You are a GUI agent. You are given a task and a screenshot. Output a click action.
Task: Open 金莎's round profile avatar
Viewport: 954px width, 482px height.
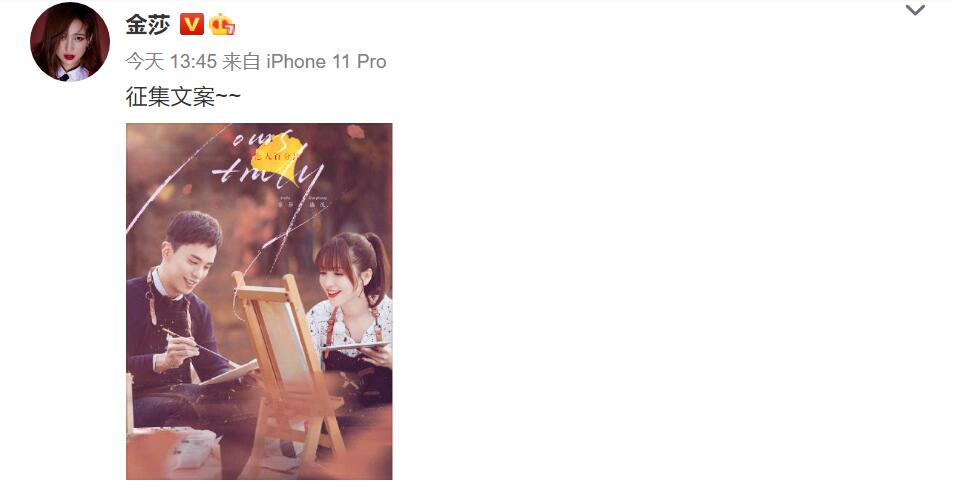pyautogui.click(x=70, y=41)
